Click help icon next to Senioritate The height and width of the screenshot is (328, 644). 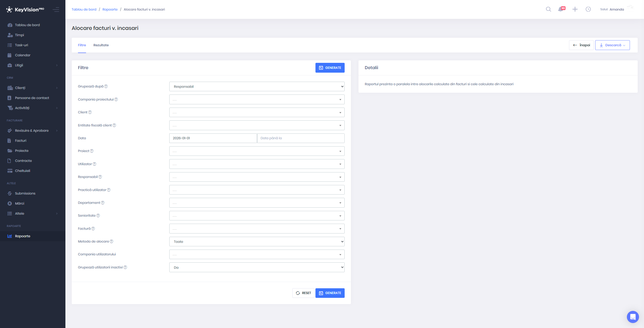(x=98, y=215)
